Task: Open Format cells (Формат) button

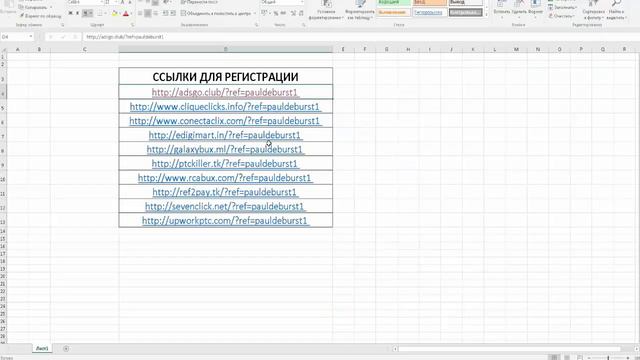Action: pos(535,10)
